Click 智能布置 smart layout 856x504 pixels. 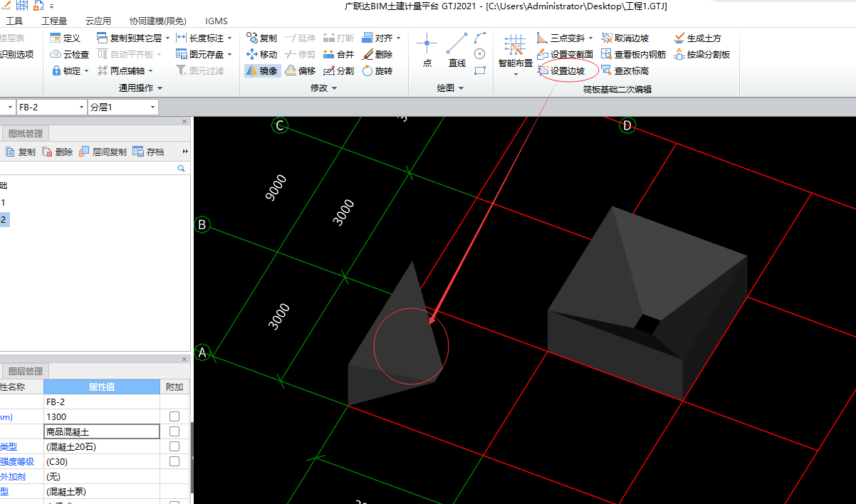pos(515,51)
